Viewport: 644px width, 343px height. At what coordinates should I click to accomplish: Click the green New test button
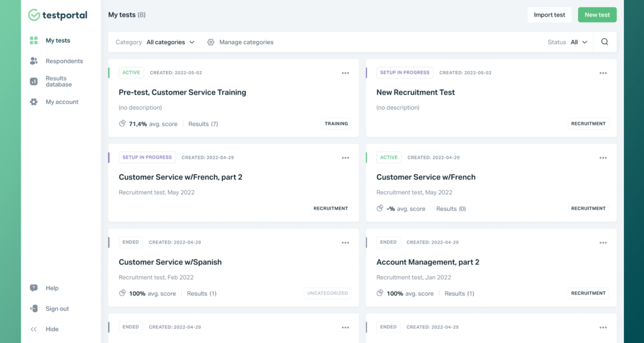(597, 15)
